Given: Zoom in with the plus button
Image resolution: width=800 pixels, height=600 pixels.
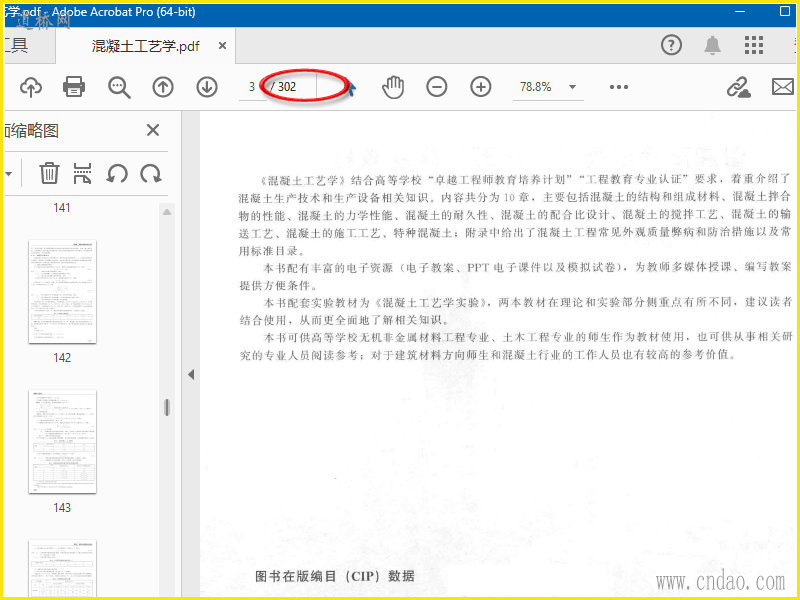Looking at the screenshot, I should [x=481, y=87].
